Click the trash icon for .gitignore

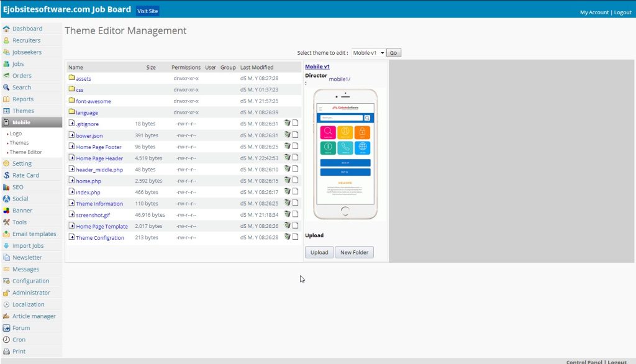[x=287, y=123]
